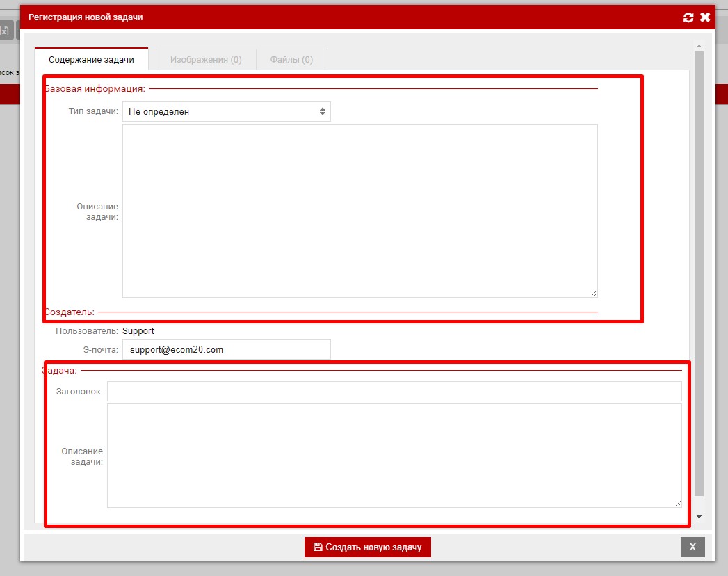Click the Регистрация новой задачи title text
Viewport: 728px width, 576px height.
click(86, 17)
